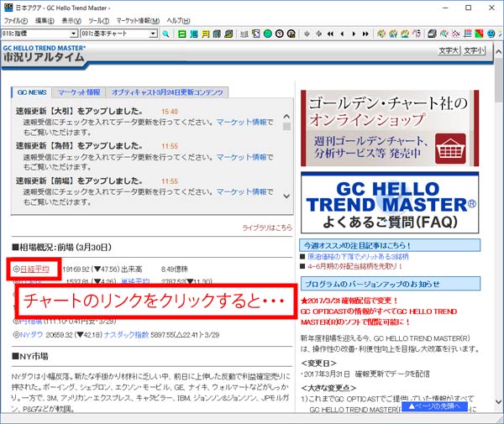Open the ファイル(F) menu
Image resolution: width=504 pixels, height=424 pixels.
pos(15,21)
